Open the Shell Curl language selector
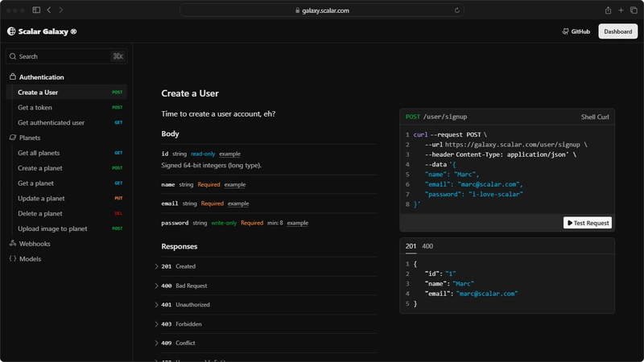 coord(595,117)
